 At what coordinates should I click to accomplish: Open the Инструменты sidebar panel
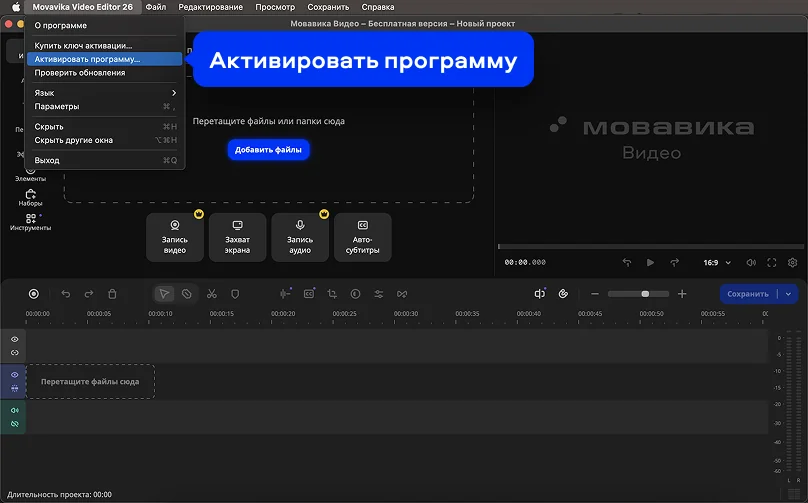[30, 222]
